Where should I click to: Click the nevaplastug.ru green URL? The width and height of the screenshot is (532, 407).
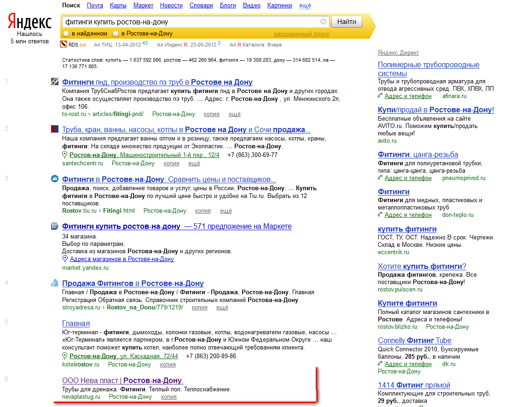81,397
